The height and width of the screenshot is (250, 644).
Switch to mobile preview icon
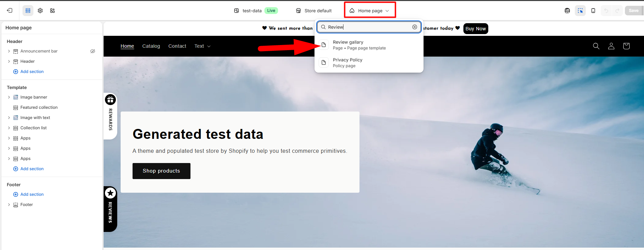(593, 11)
